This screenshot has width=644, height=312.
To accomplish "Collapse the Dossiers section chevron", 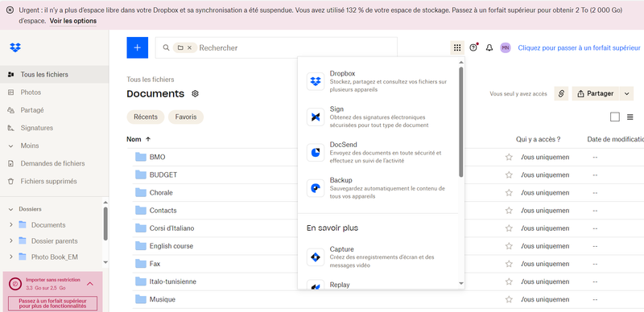I will [x=10, y=209].
